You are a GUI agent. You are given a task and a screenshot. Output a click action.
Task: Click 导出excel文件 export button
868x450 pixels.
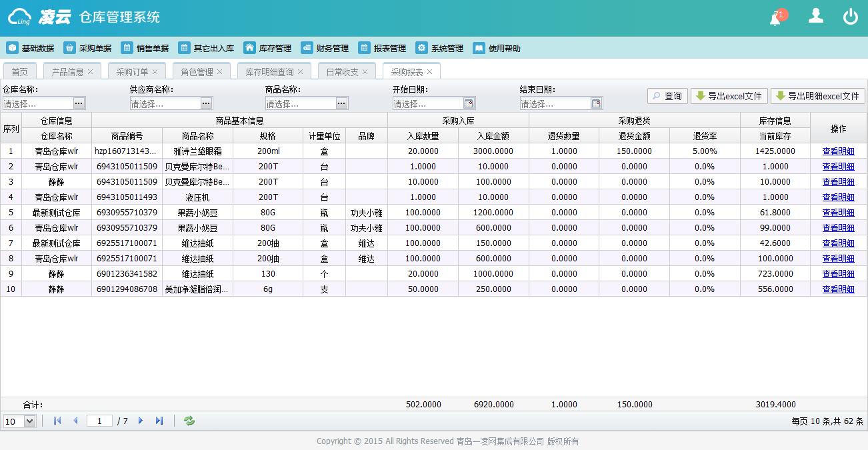729,96
